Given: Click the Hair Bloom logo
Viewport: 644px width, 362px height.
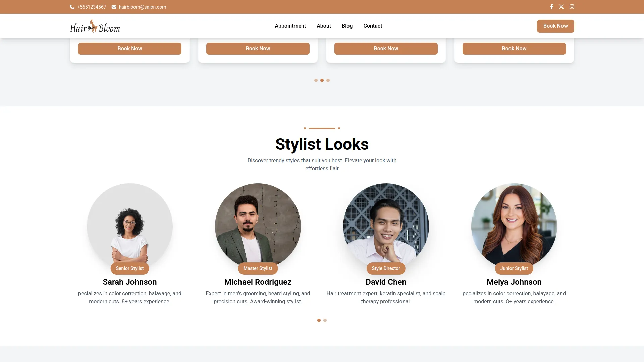Looking at the screenshot, I should 95,26.
